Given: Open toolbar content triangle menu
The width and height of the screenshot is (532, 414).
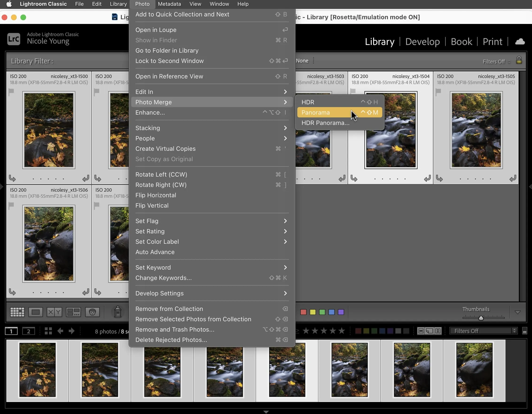Looking at the screenshot, I should click(x=517, y=312).
